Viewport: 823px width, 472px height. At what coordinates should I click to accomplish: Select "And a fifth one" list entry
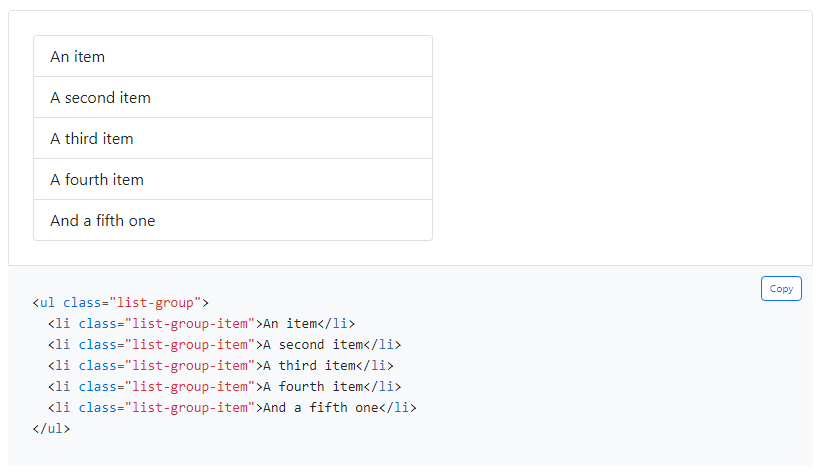tap(232, 221)
